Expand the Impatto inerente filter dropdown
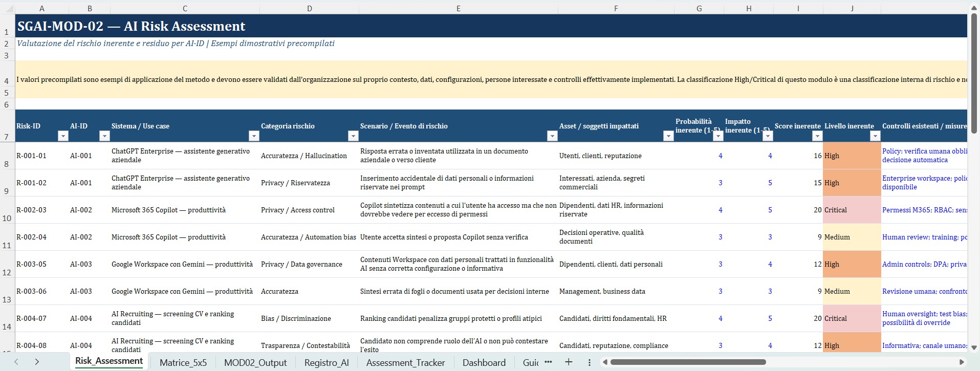The height and width of the screenshot is (371, 980). pos(768,136)
